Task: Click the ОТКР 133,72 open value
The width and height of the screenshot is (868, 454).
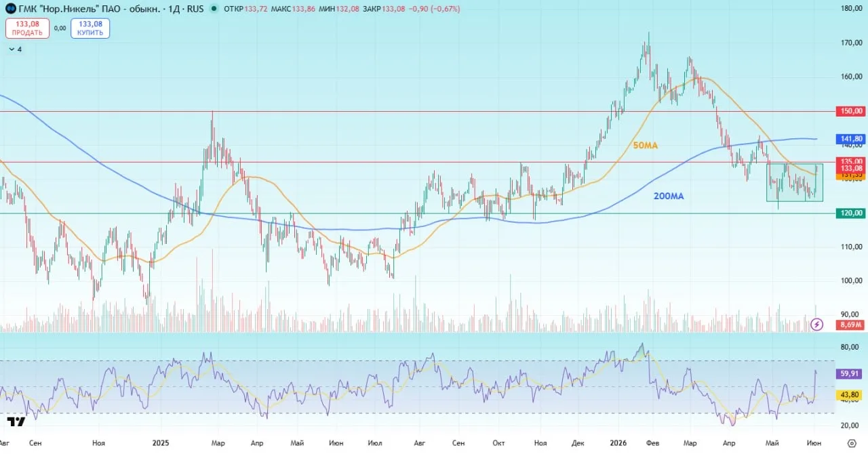Action: coord(245,9)
